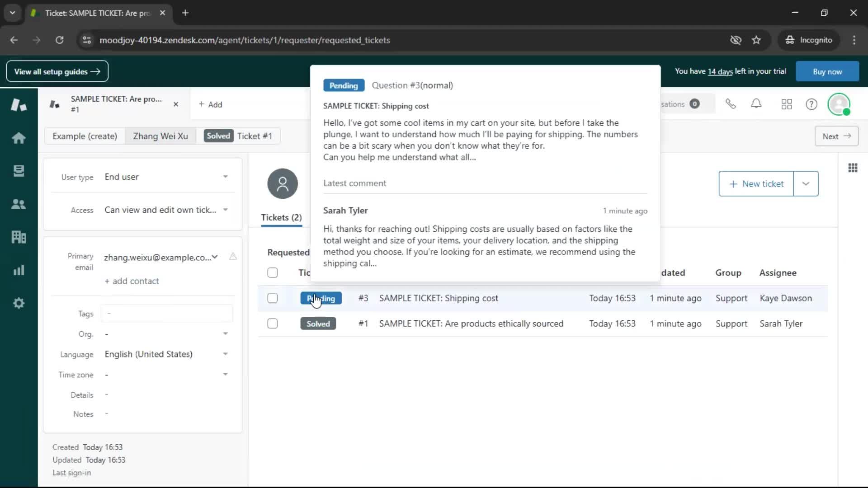This screenshot has width=868, height=488.
Task: Click the email warning triangle icon
Action: coord(233,257)
